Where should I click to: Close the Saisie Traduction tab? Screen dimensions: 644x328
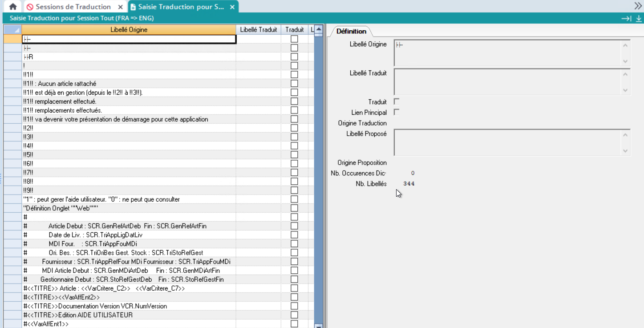[x=232, y=7]
